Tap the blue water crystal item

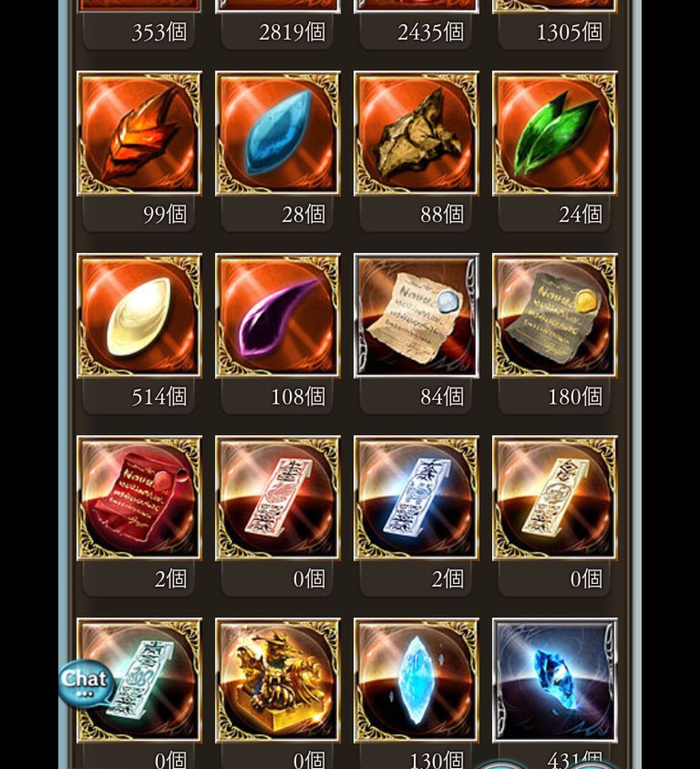click(278, 133)
